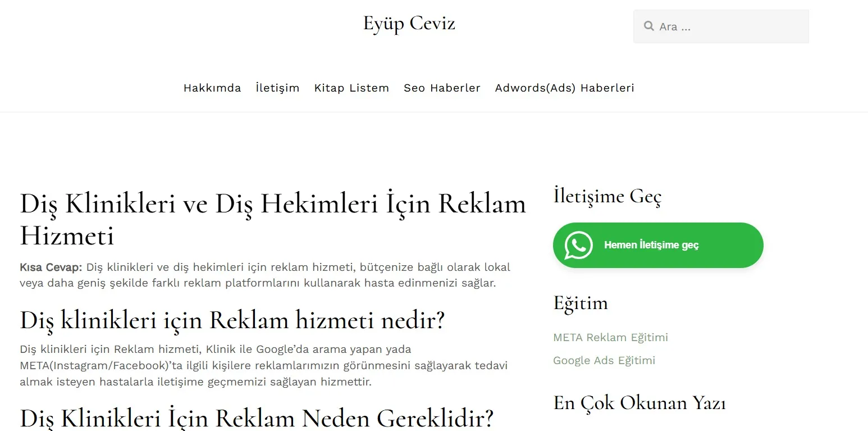Image resolution: width=868 pixels, height=431 pixels.
Task: Click the En Çok Okunan Yazı heading
Action: pos(639,403)
